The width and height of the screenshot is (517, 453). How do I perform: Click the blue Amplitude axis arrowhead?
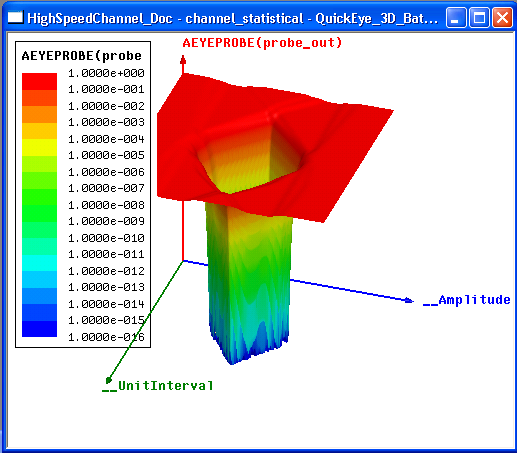point(409,301)
